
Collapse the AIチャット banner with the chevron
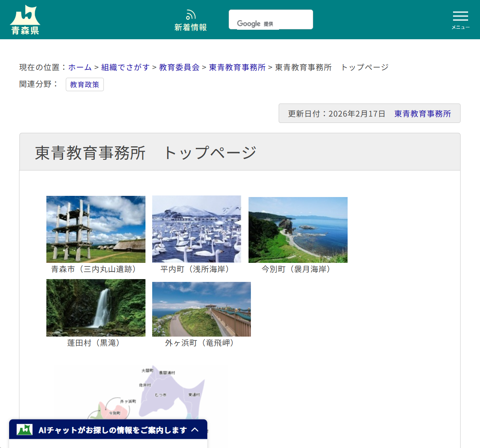[195, 429]
